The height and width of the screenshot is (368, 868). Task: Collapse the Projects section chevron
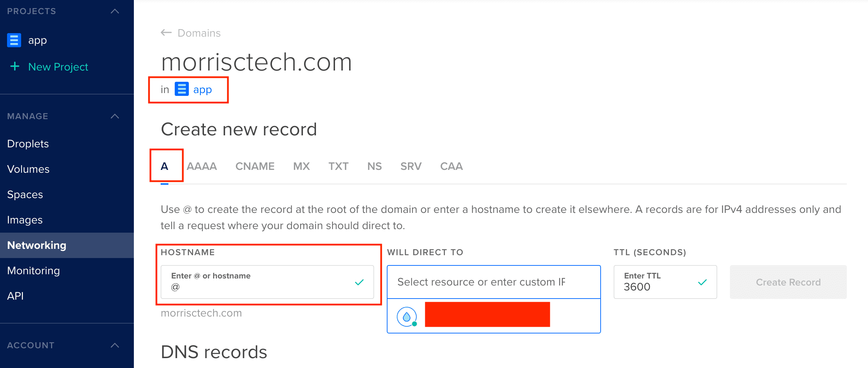(115, 11)
